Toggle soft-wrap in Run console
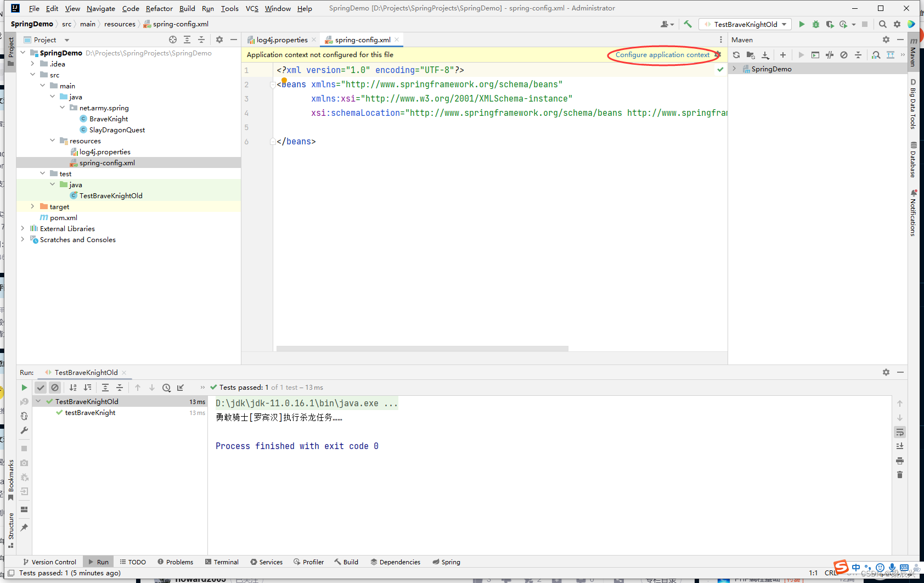 [900, 432]
